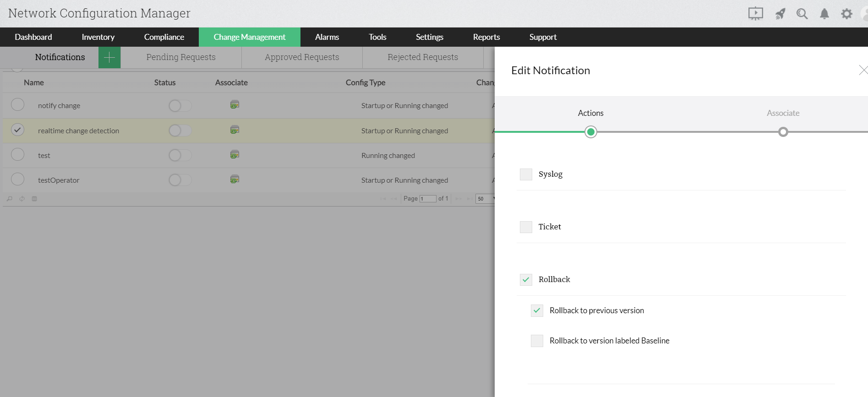Click the page number input field
This screenshot has width=868, height=397.
tap(428, 199)
